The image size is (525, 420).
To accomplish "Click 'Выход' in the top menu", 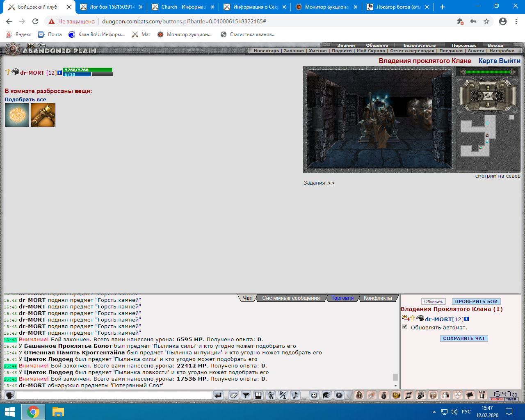I will click(495, 46).
